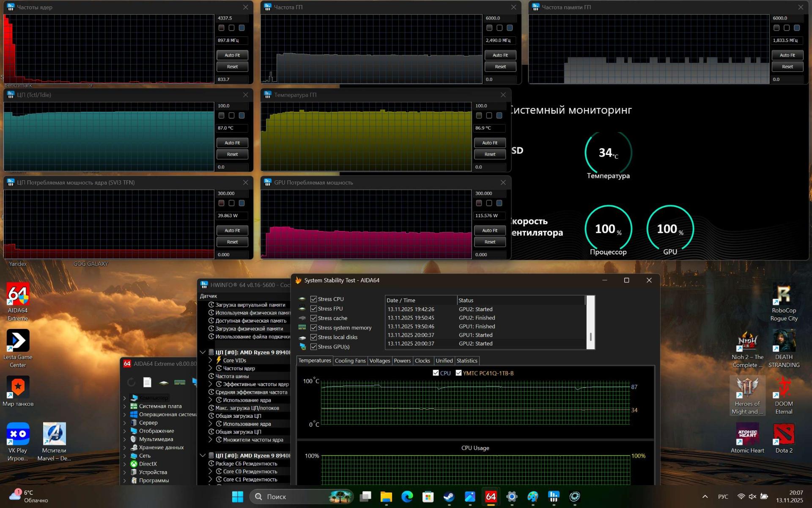Open the Statistics tab
Screen dimensions: 812x508
click(x=467, y=361)
